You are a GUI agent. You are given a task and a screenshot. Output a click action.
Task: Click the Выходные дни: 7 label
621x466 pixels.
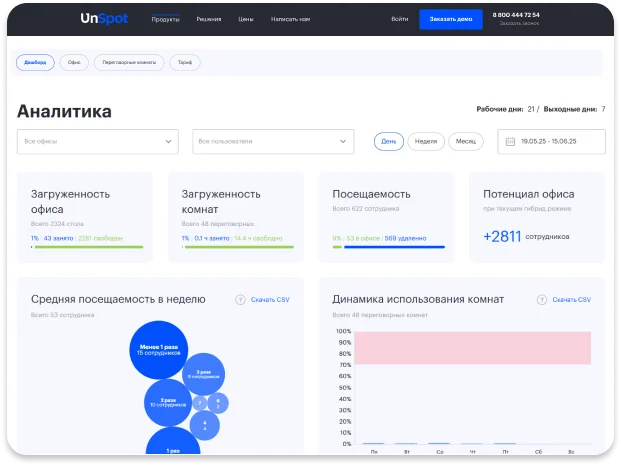tap(574, 109)
